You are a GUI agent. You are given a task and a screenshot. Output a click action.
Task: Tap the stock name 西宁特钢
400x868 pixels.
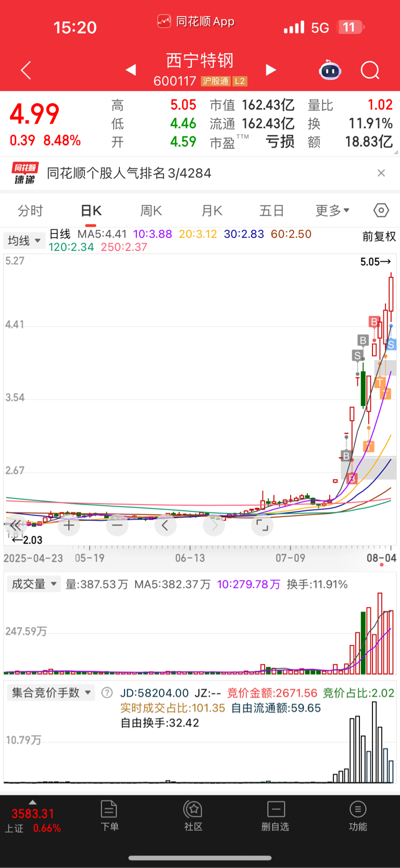[200, 60]
